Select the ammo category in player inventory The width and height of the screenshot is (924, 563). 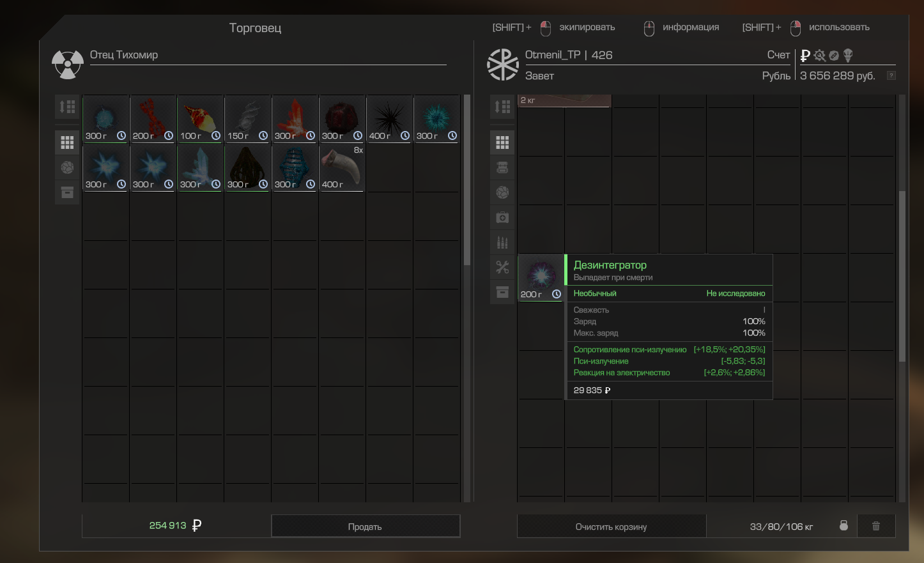502,242
